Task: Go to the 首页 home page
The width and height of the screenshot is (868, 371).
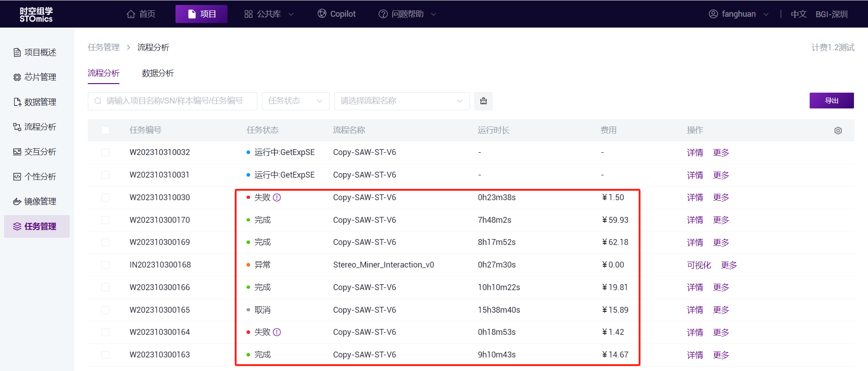Action: point(141,14)
